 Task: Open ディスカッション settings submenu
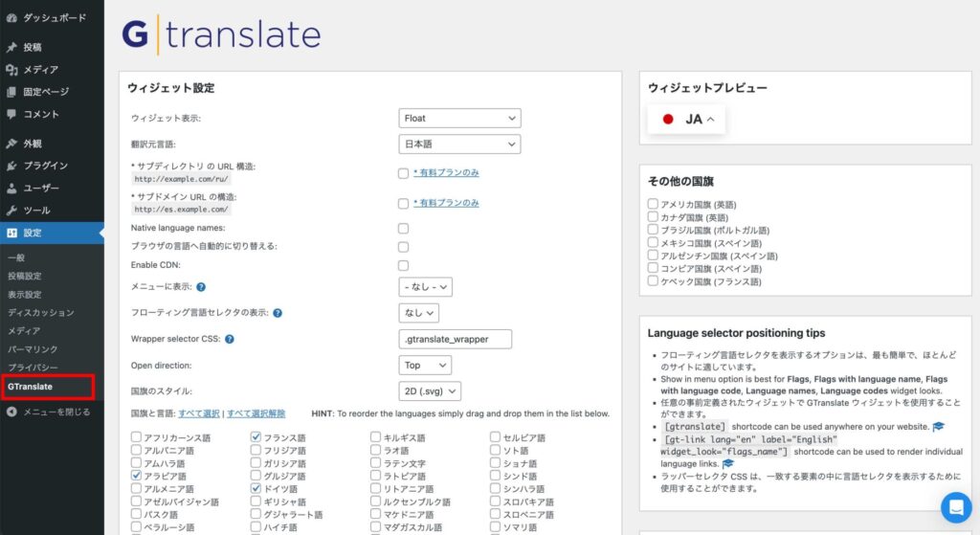tap(40, 313)
